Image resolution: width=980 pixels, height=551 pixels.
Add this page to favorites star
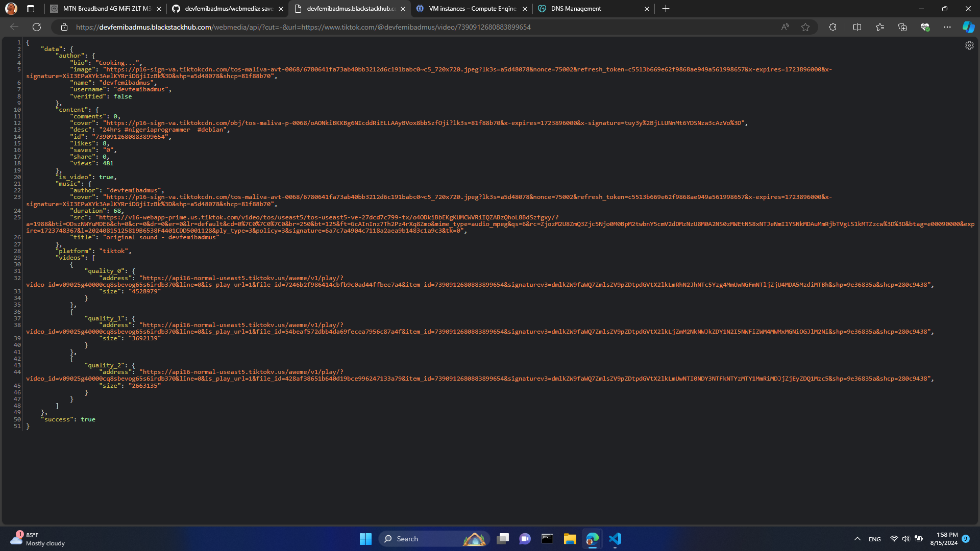click(805, 27)
